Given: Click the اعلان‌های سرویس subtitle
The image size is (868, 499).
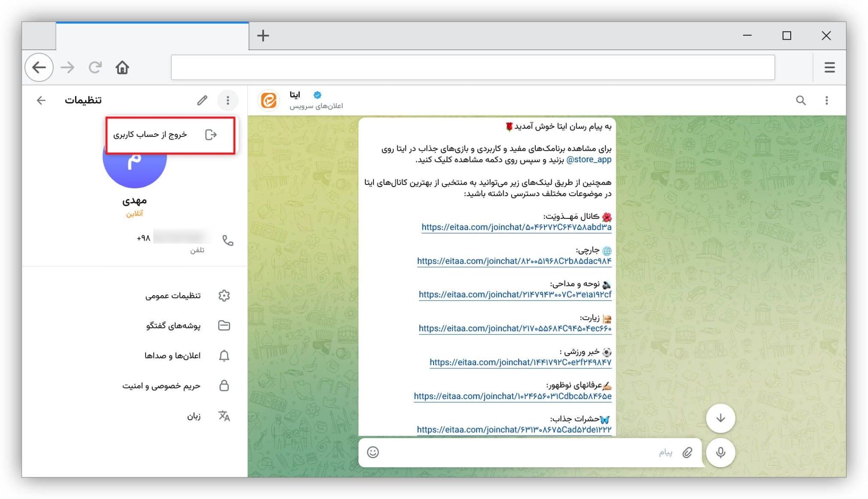Looking at the screenshot, I should point(316,106).
